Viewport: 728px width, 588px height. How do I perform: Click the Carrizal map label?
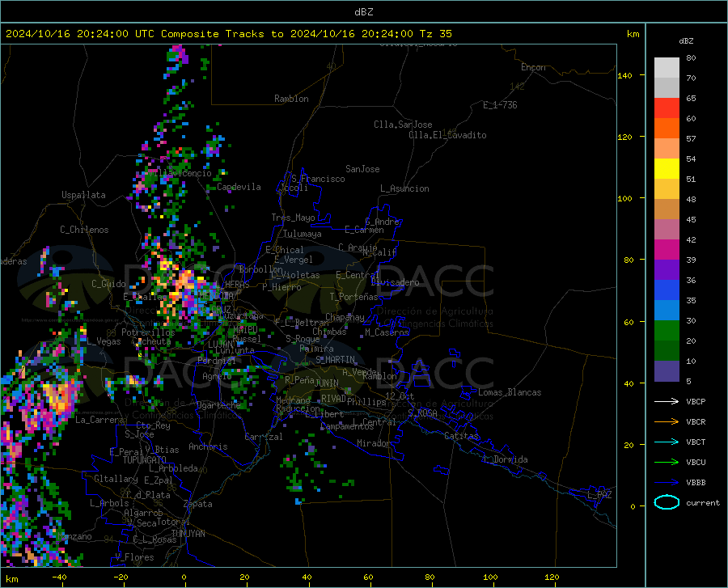click(264, 438)
